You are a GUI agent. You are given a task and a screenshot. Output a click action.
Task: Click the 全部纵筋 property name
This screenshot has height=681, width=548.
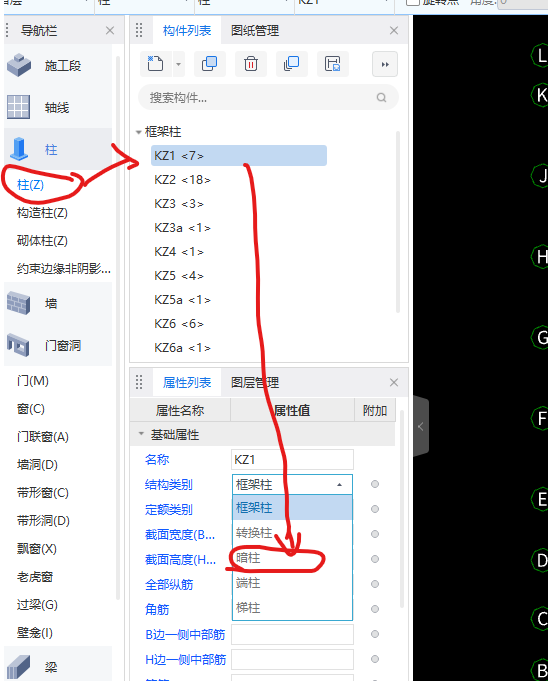click(169, 585)
